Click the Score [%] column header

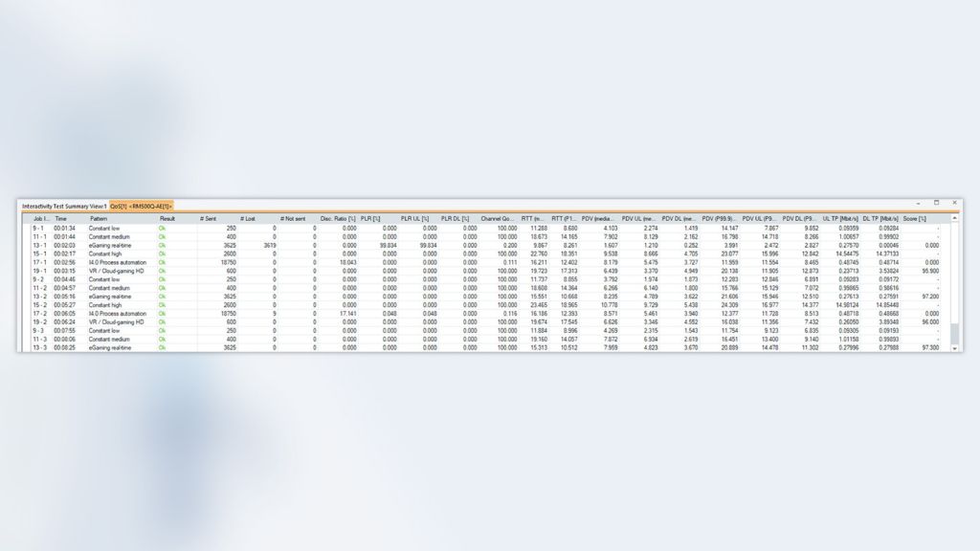(x=912, y=218)
